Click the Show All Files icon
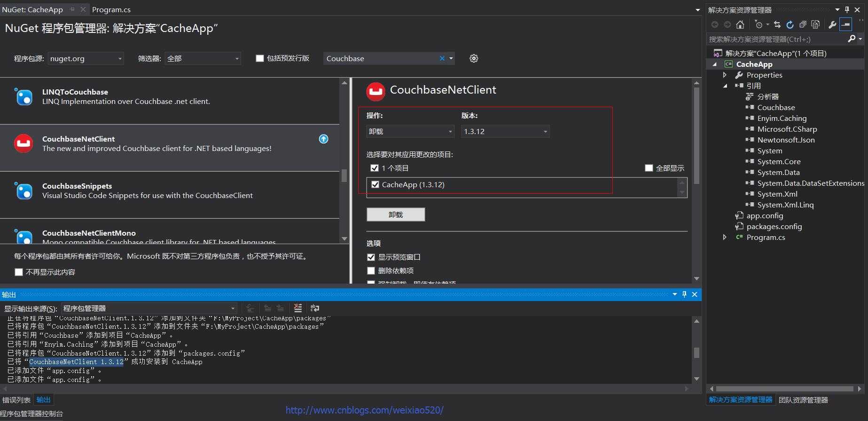 coord(815,24)
